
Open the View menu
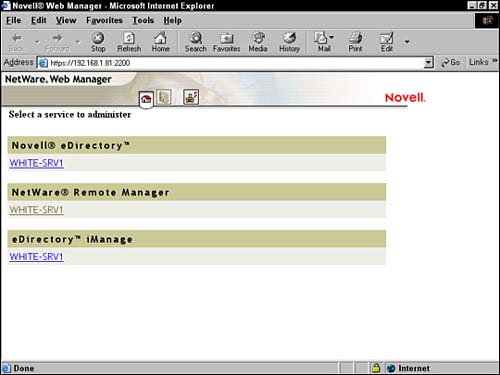click(66, 20)
